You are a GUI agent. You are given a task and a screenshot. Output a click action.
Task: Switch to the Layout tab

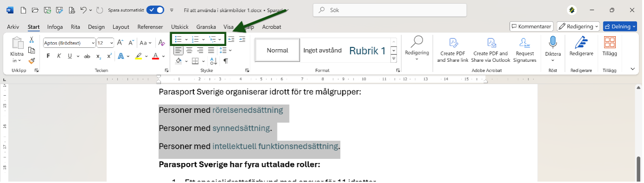click(x=121, y=27)
